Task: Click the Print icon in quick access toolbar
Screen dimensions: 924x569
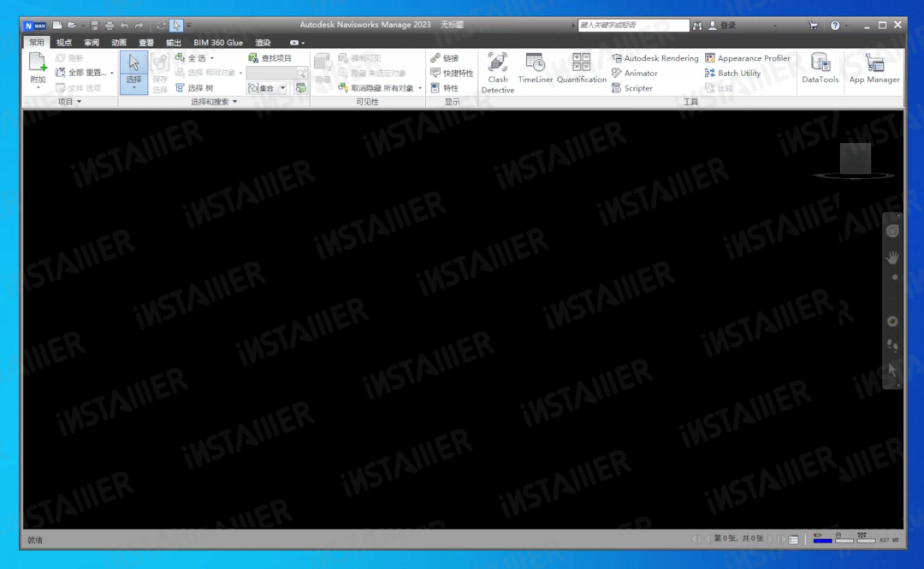Action: (x=109, y=26)
